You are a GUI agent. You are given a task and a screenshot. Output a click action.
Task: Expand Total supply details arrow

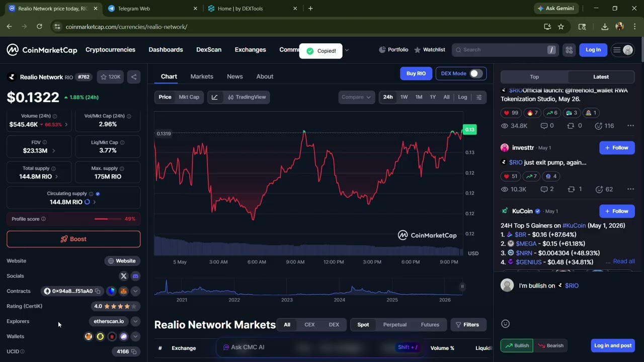pyautogui.click(x=56, y=176)
